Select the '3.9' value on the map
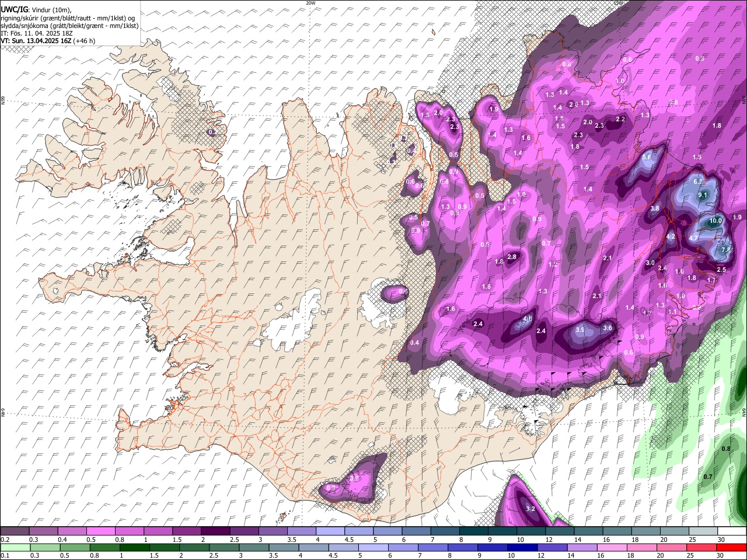 [580, 330]
